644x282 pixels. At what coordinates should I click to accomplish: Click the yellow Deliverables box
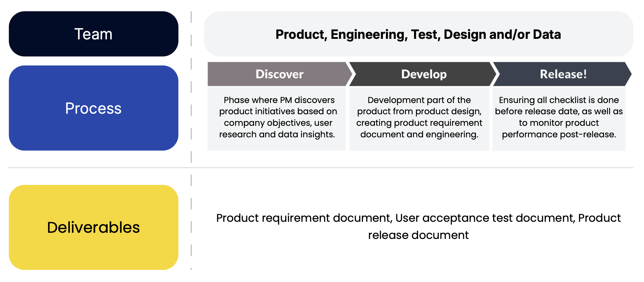[93, 227]
